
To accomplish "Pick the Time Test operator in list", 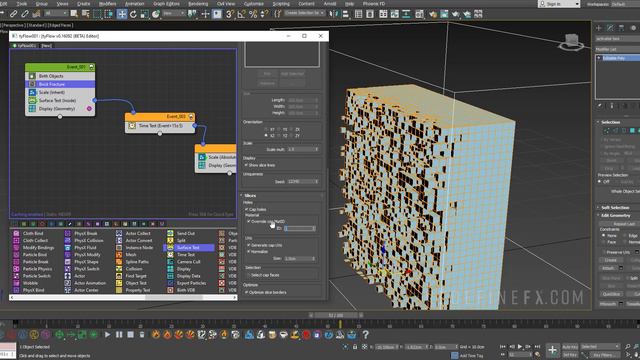I will pyautogui.click(x=186, y=255).
